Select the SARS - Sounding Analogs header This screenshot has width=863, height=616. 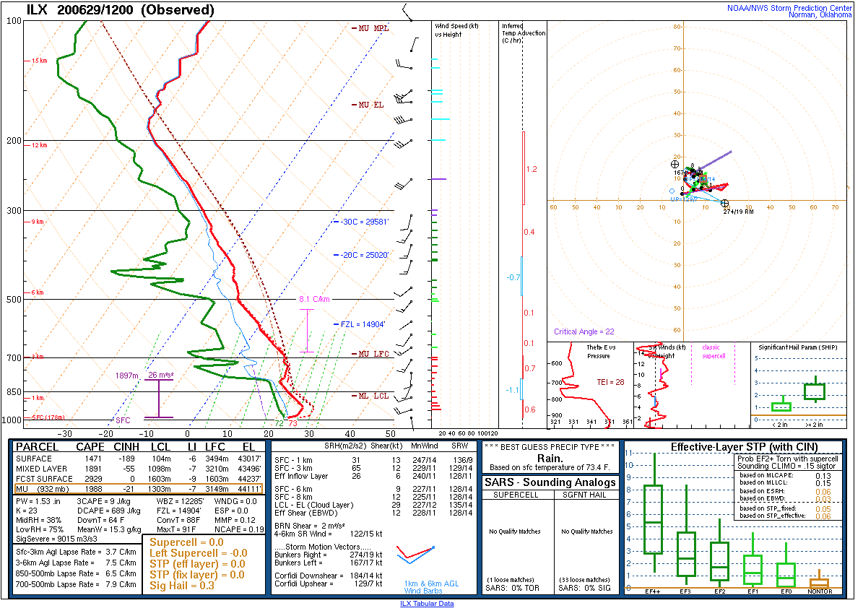(x=550, y=483)
